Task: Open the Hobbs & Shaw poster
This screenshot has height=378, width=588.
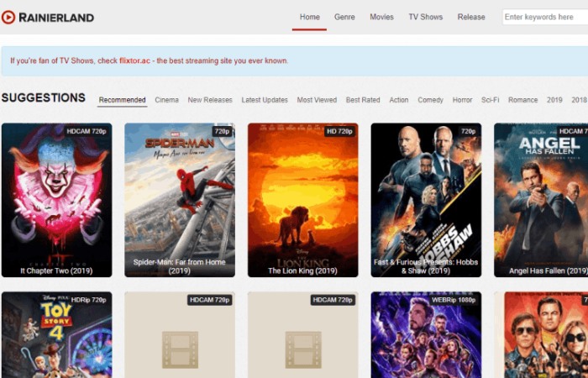Action: pos(426,200)
